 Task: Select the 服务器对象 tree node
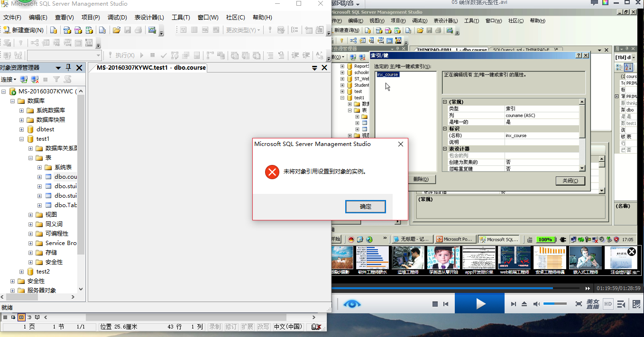coord(41,291)
